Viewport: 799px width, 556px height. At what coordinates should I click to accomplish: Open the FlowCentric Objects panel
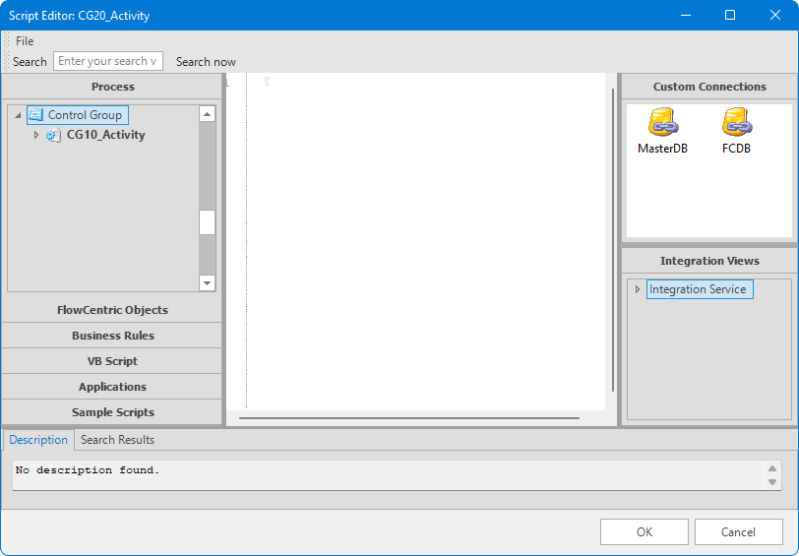click(112, 310)
